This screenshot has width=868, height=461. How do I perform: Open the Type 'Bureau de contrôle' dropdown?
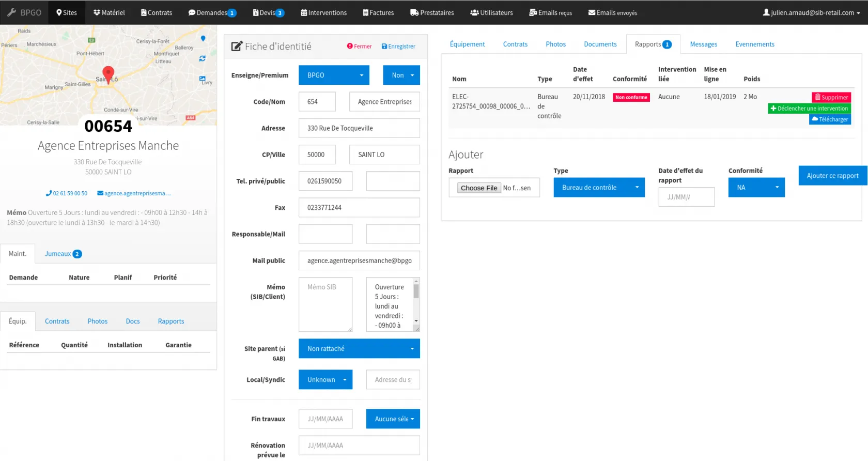[599, 188]
